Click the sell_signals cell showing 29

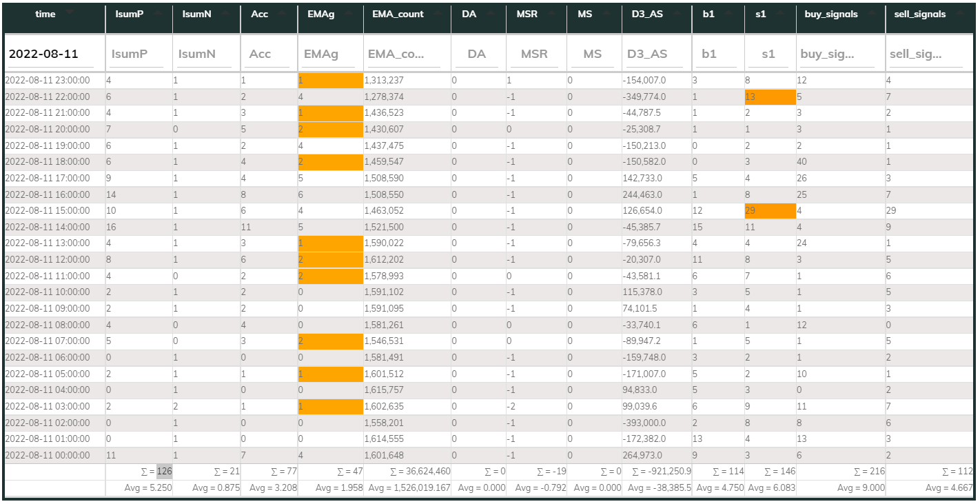(x=930, y=211)
